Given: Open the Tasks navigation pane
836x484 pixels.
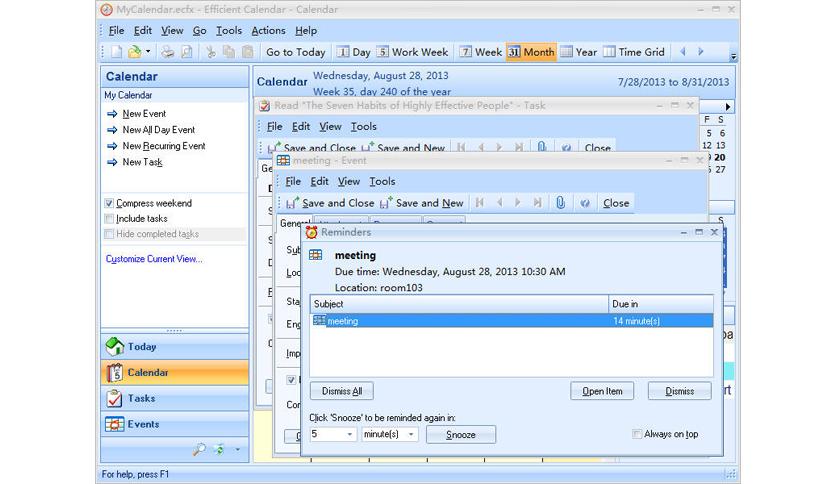Looking at the screenshot, I should tap(174, 398).
